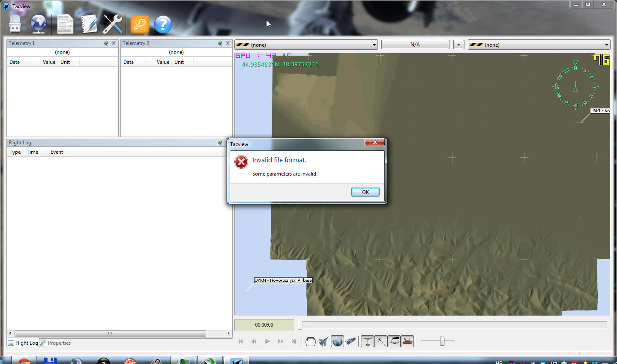617x364 pixels.
Task: Select the Telemetry 1 (none) object selector
Action: point(63,52)
